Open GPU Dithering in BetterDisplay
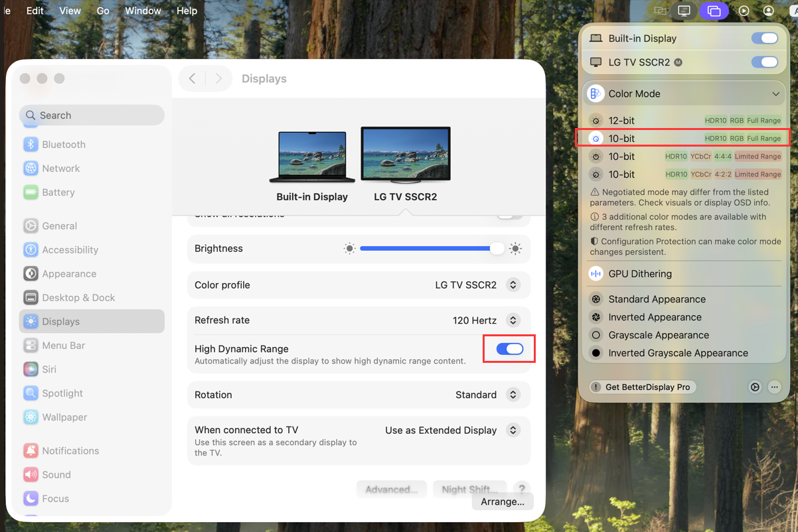The height and width of the screenshot is (532, 798). click(684, 274)
